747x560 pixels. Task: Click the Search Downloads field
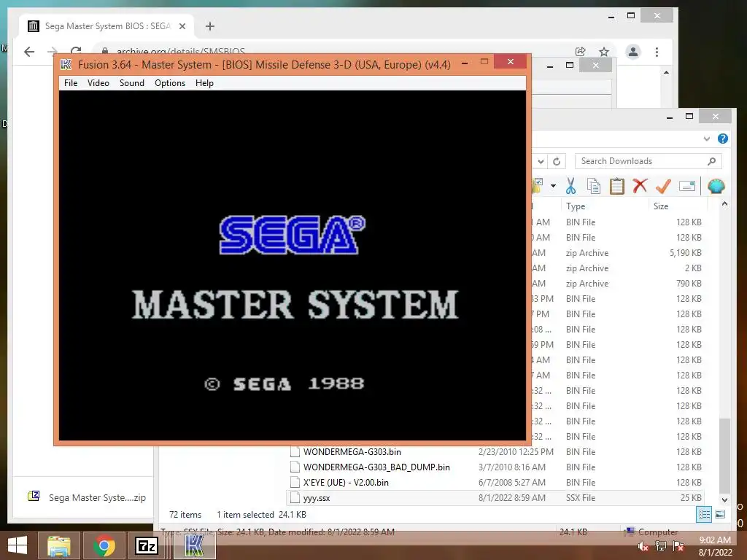click(648, 161)
